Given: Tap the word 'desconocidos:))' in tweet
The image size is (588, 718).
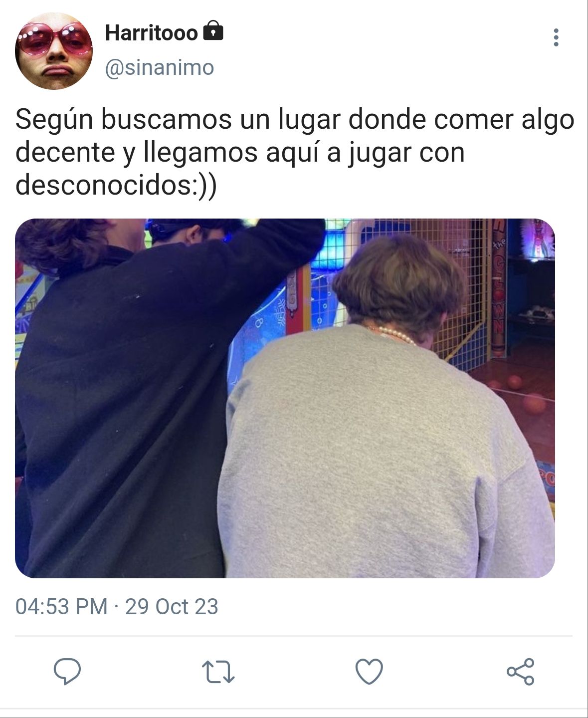Looking at the screenshot, I should point(116,185).
